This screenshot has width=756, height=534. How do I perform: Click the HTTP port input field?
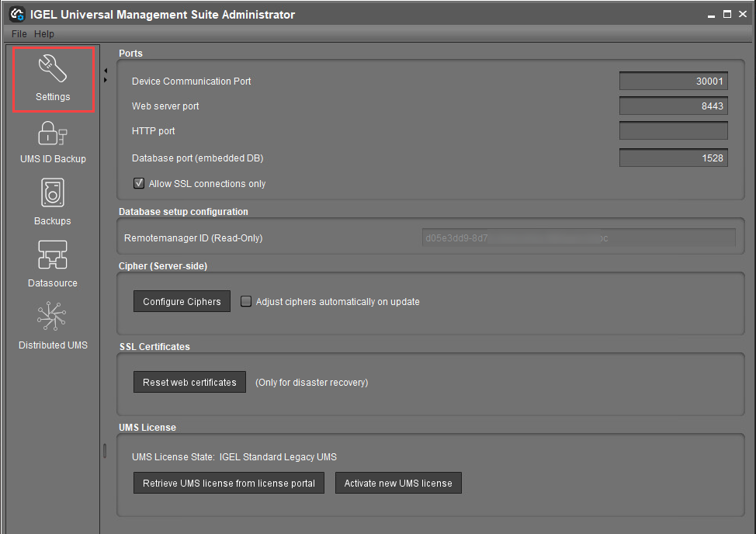click(x=673, y=130)
